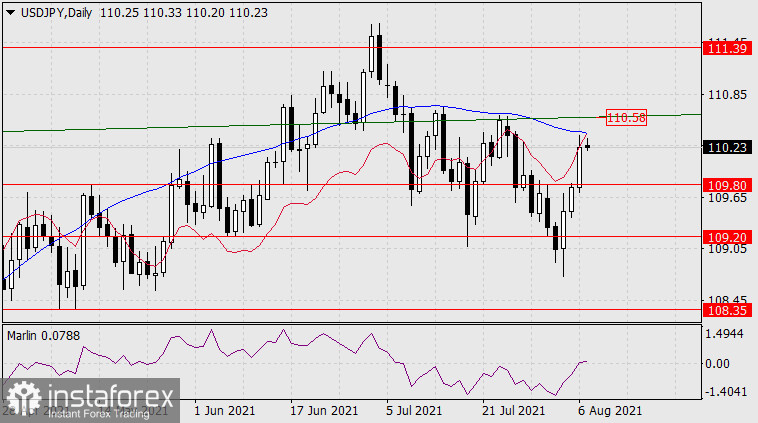
Task: Click the 109.20 red level label
Action: (724, 238)
